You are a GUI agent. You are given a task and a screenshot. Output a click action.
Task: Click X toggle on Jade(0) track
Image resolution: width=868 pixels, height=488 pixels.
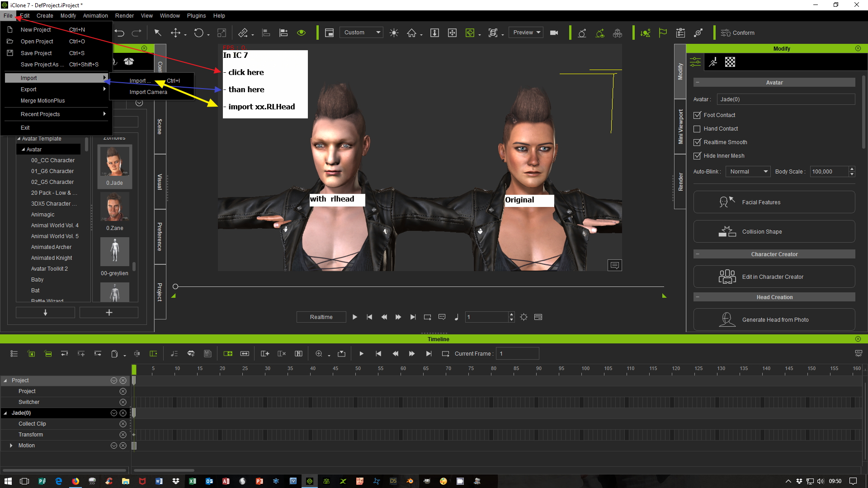click(x=123, y=413)
